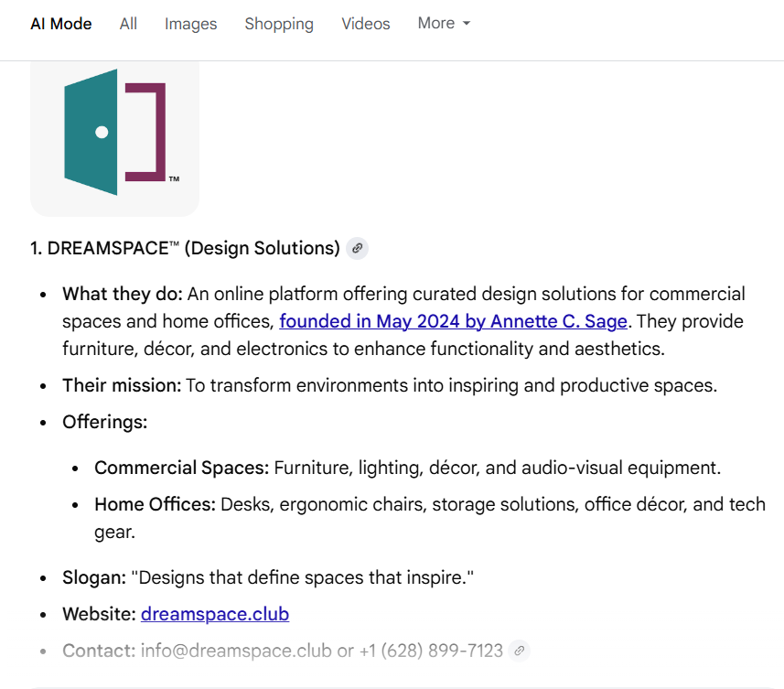Viewport: 784px width, 689px height.
Task: Click the slogan quote 'Designs that define spaces that inspire.'
Action: 303,577
